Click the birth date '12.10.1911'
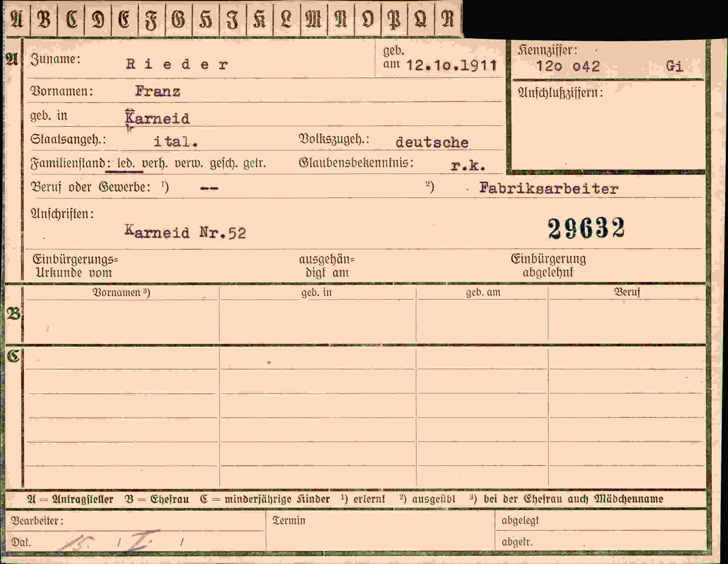 (452, 65)
